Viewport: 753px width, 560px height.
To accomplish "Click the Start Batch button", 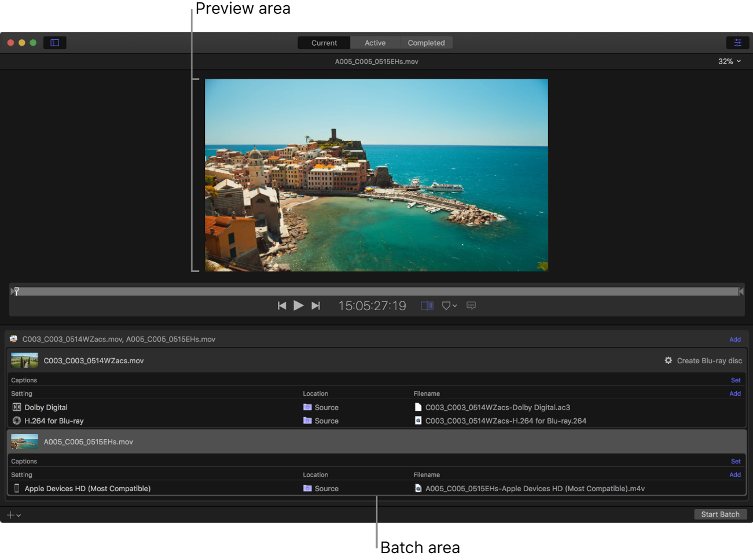I will click(x=720, y=514).
